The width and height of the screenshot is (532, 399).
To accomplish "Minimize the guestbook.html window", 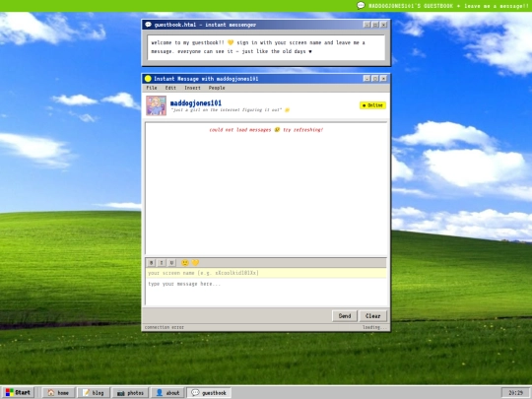I will 366,25.
